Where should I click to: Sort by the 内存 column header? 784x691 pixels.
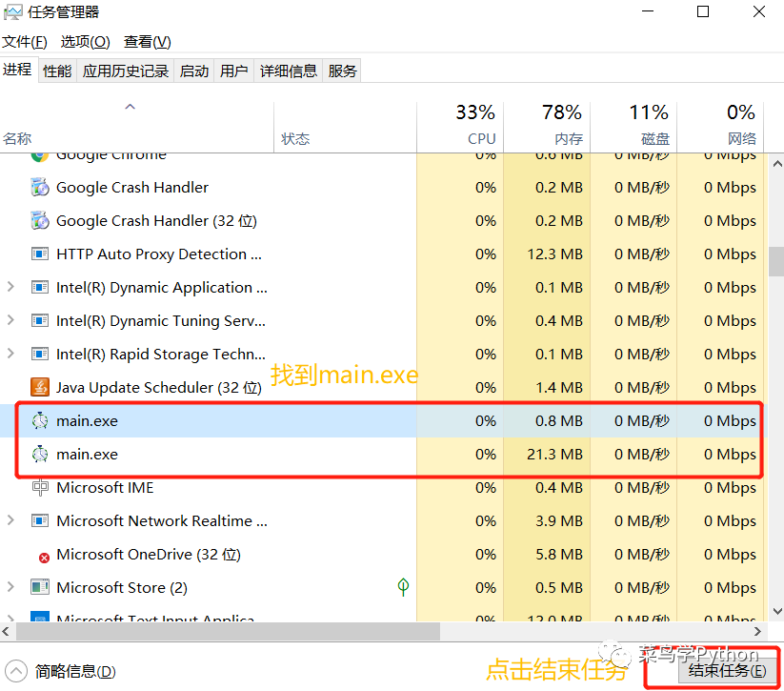(x=547, y=128)
